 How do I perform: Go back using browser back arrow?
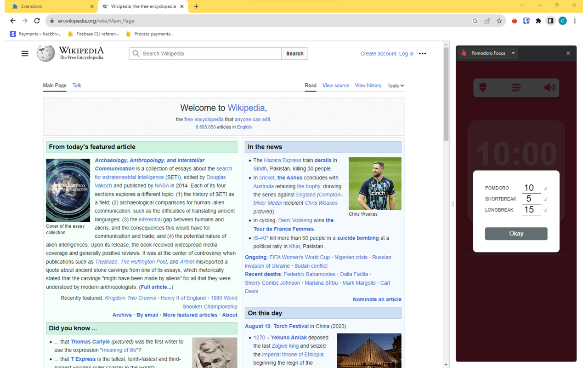13,21
